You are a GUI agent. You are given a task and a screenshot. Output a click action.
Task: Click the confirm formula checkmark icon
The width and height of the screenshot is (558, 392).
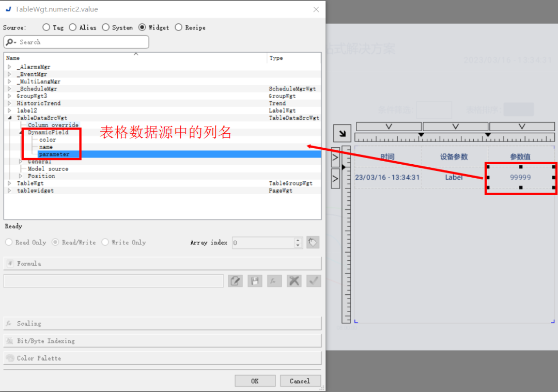coord(314,281)
